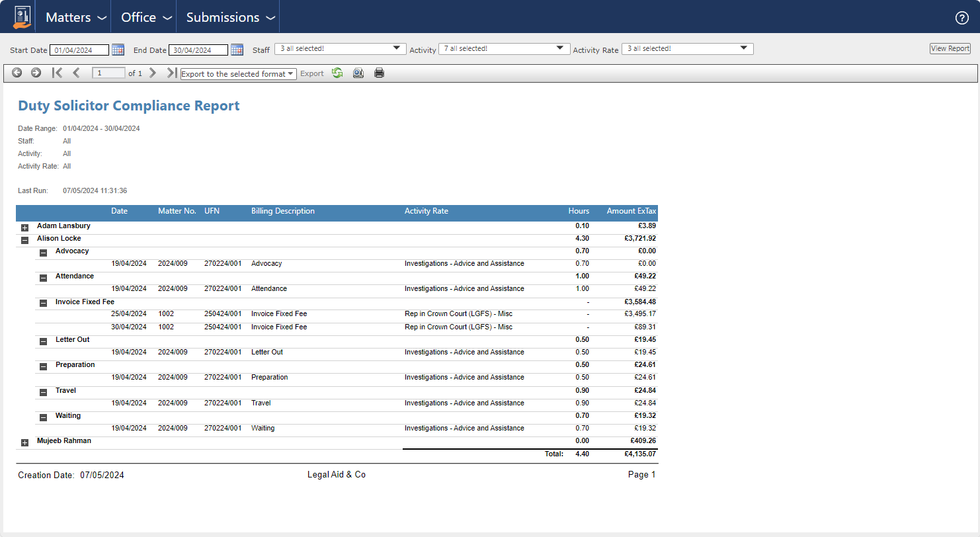Open the Activity Rate dropdown
This screenshot has height=537, width=980.
tap(687, 49)
